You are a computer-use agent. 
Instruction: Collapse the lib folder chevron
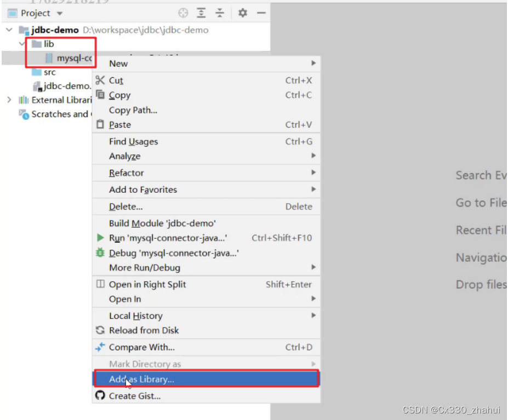coord(22,44)
